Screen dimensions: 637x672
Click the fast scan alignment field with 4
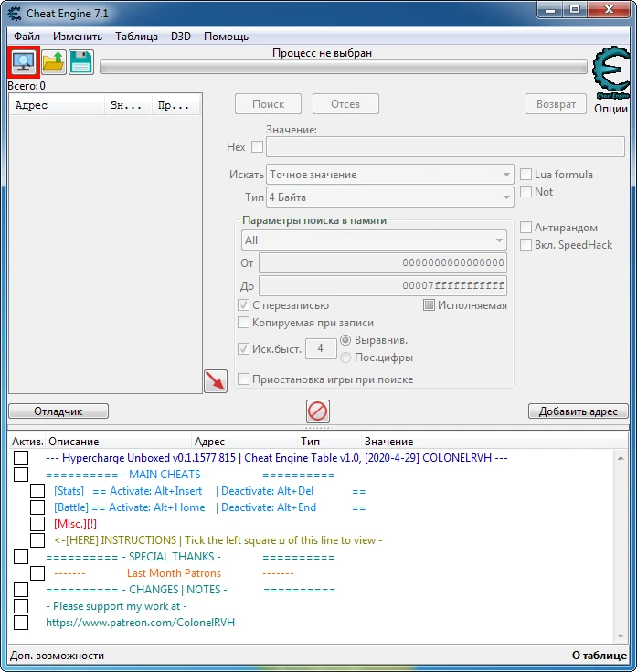[321, 348]
